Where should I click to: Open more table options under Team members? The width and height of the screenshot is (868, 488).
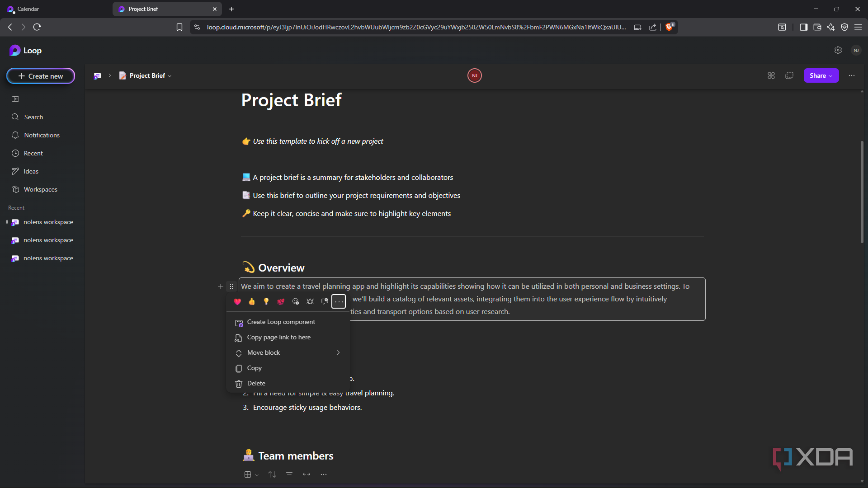324,474
